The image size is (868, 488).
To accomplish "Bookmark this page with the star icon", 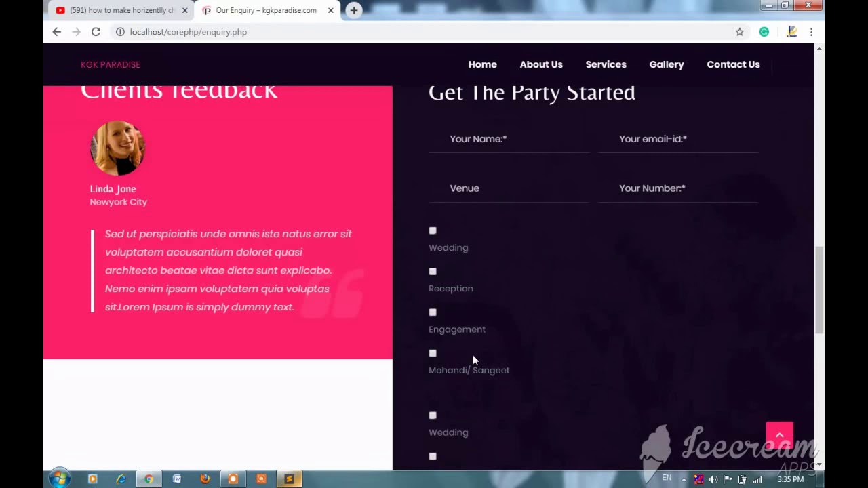I will coord(740,32).
